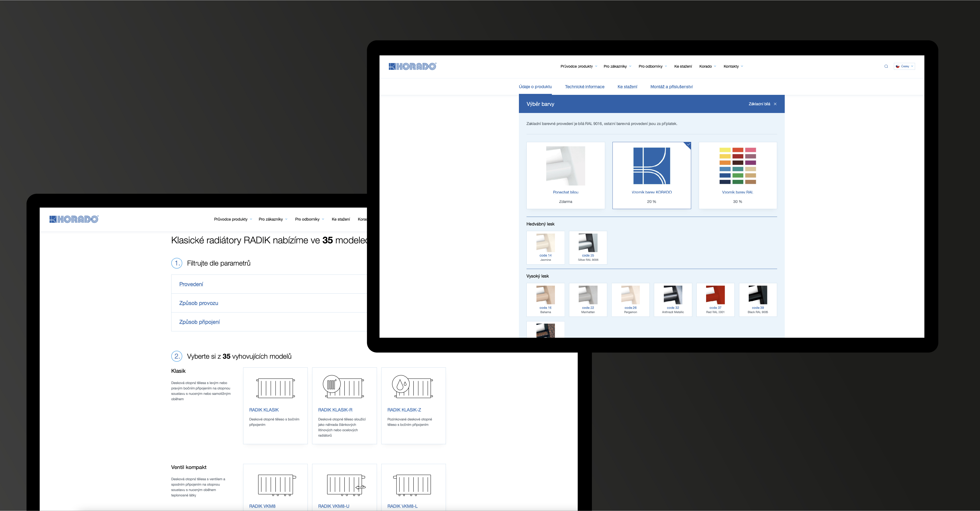Click RADIK KLASIK-Z droplet radiator icon
The width and height of the screenshot is (980, 511).
(x=413, y=387)
